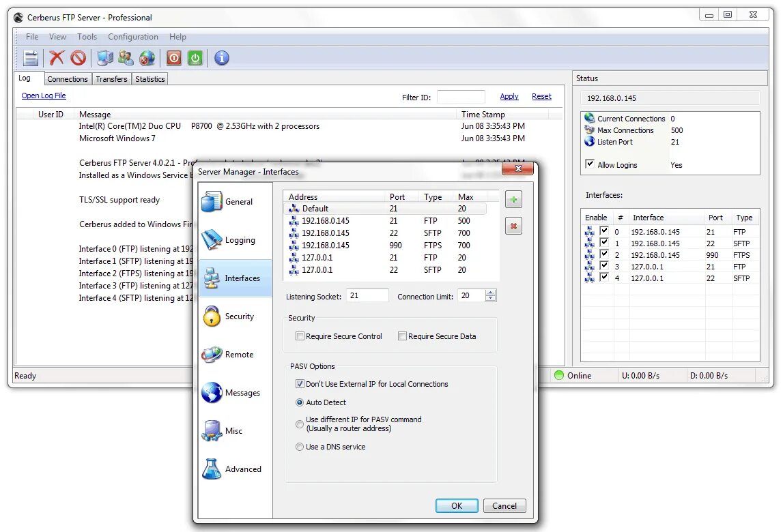Open the View menu
The image size is (783, 532).
pyautogui.click(x=57, y=37)
